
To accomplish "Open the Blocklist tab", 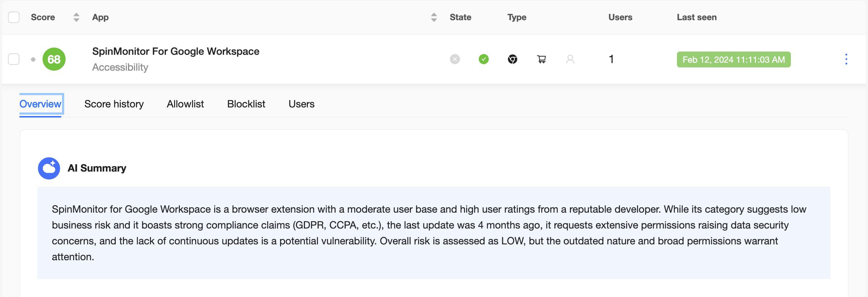I will (246, 104).
